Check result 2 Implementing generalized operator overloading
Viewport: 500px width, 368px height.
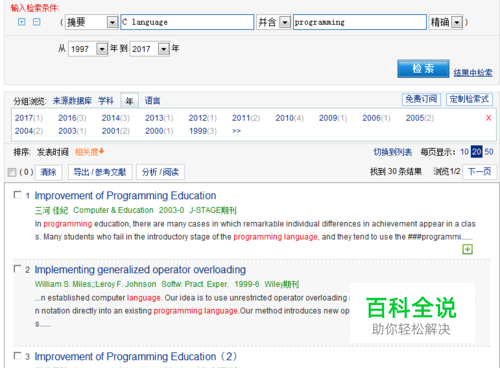[x=17, y=269]
